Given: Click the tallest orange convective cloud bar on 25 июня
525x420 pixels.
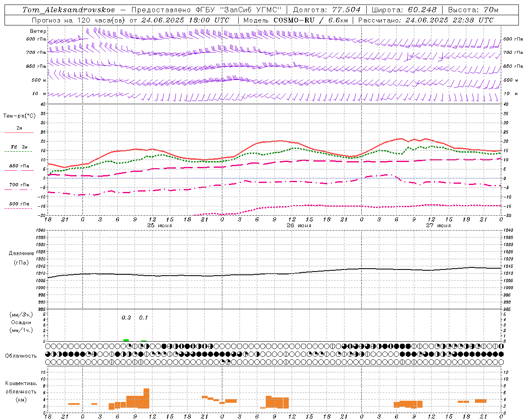Looking at the screenshot, I should (146, 398).
